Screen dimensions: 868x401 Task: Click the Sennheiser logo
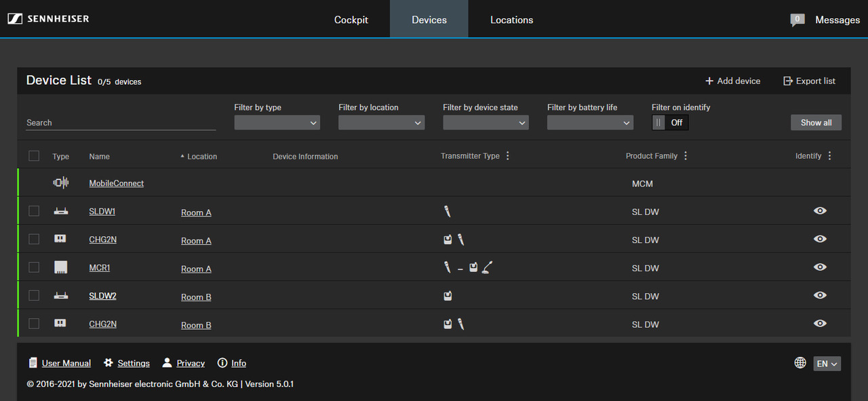pyautogui.click(x=49, y=19)
